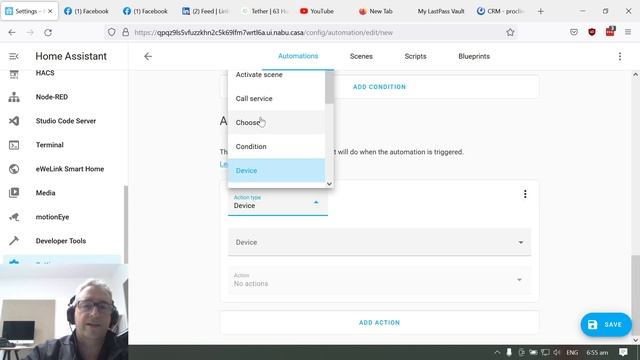The width and height of the screenshot is (640, 360).
Task: Open the Action 'No actions' dropdown
Action: pos(379,280)
